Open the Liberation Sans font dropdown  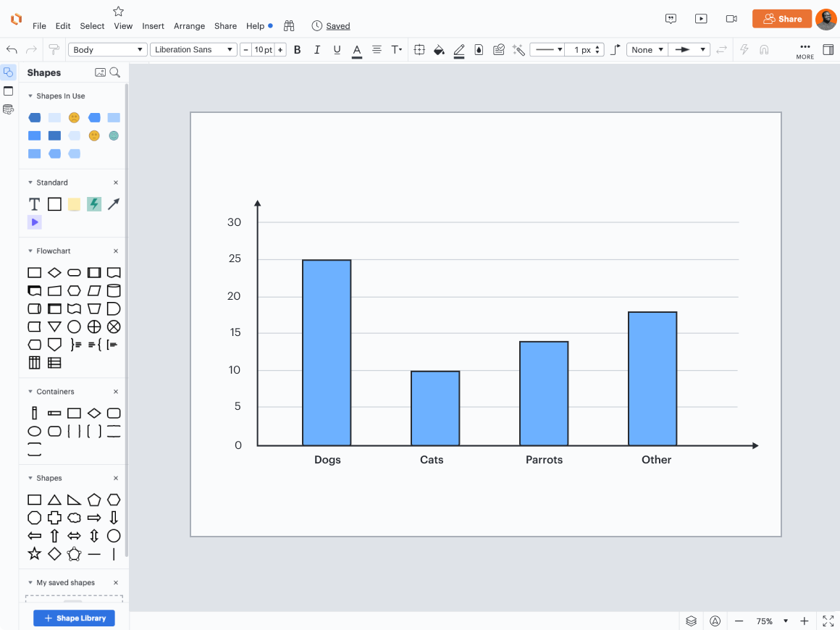(x=194, y=50)
